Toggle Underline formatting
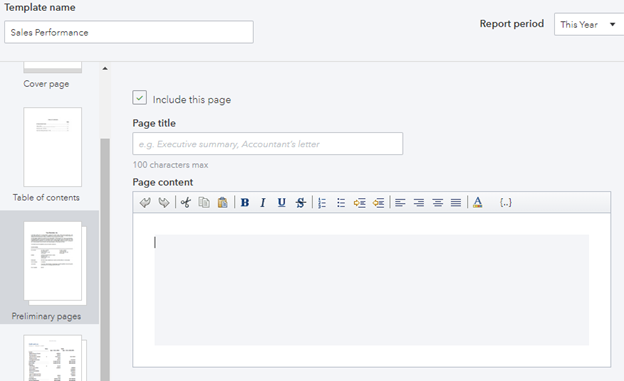The height and width of the screenshot is (381, 624). click(x=281, y=203)
